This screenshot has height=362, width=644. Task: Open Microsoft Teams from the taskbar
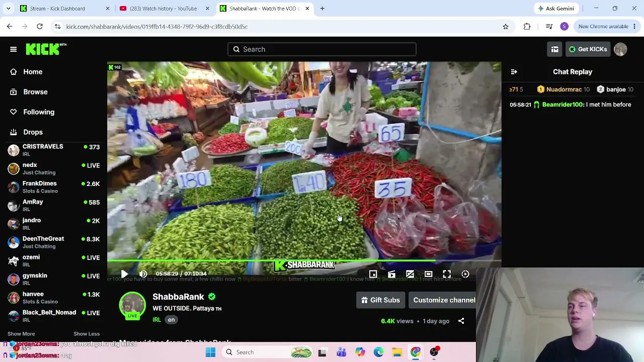coord(341,352)
